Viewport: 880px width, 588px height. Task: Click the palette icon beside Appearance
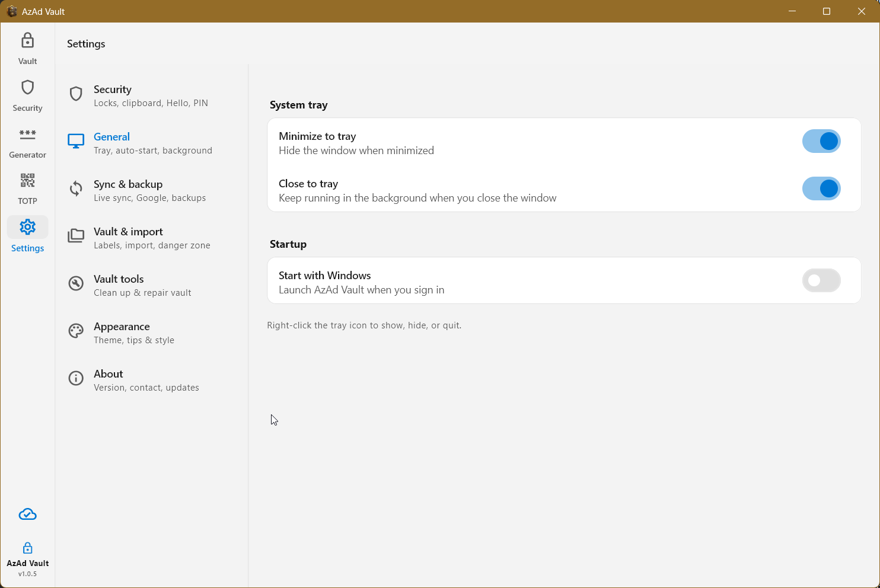(x=76, y=331)
